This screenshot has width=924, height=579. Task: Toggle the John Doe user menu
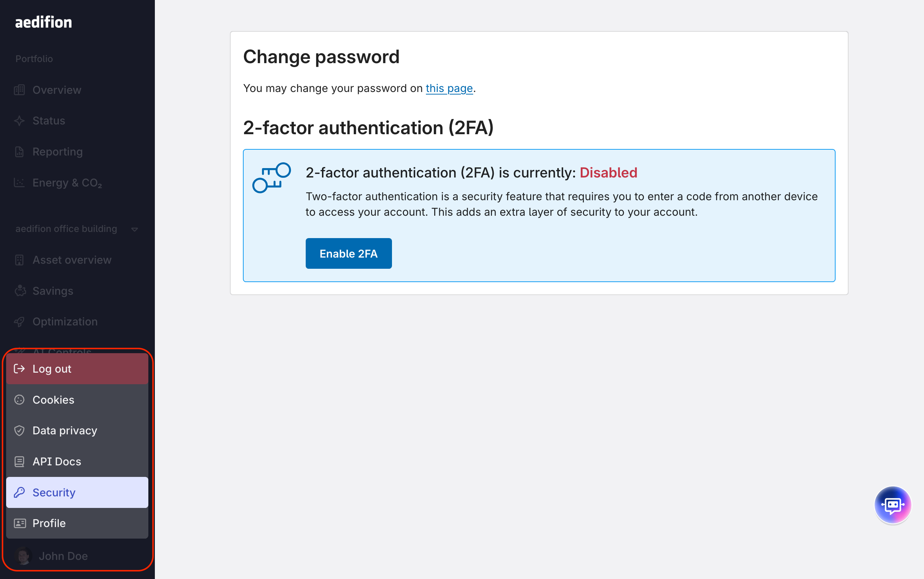(x=63, y=556)
